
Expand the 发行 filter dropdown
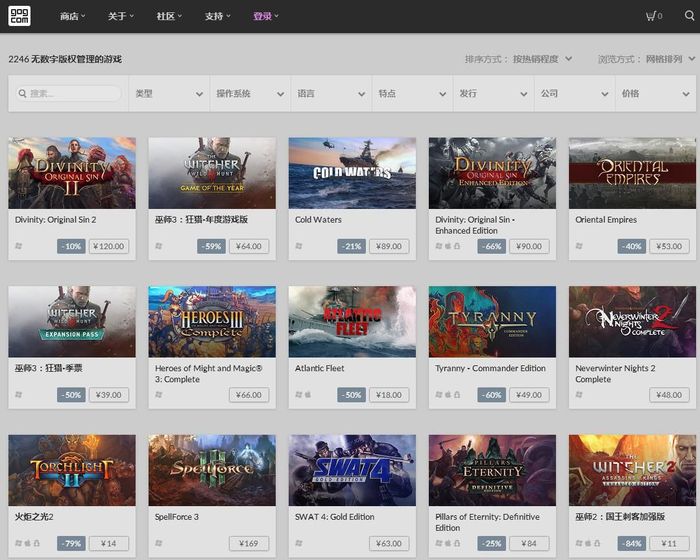pyautogui.click(x=493, y=94)
